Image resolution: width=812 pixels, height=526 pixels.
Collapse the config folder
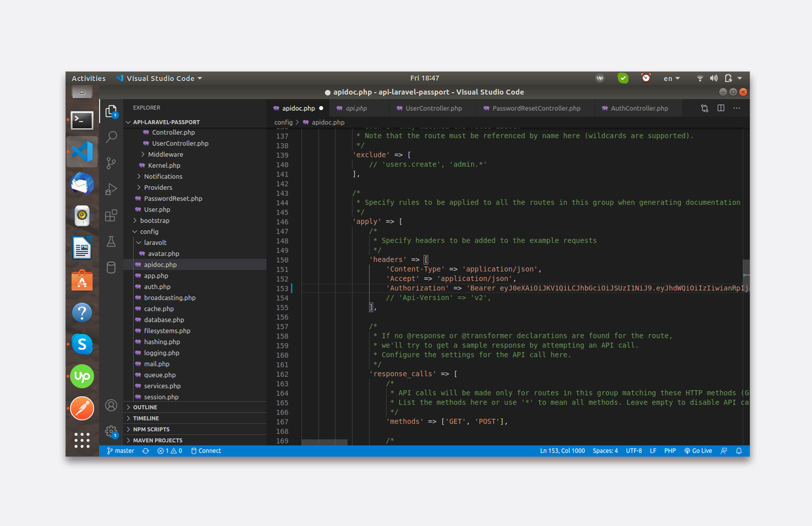click(149, 231)
